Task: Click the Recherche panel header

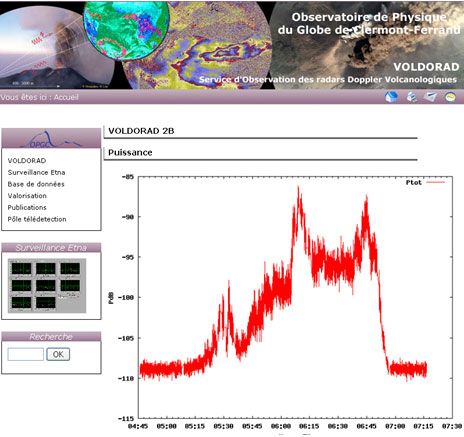Action: tap(51, 337)
